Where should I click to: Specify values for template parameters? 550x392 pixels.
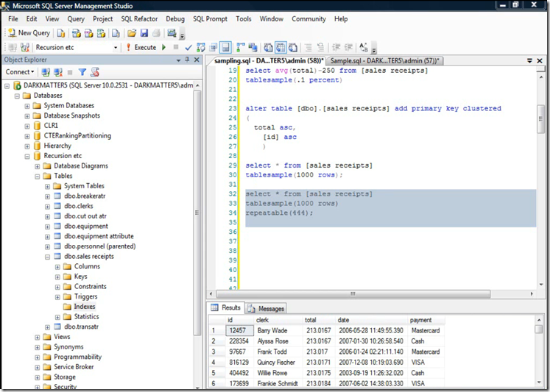[364, 47]
